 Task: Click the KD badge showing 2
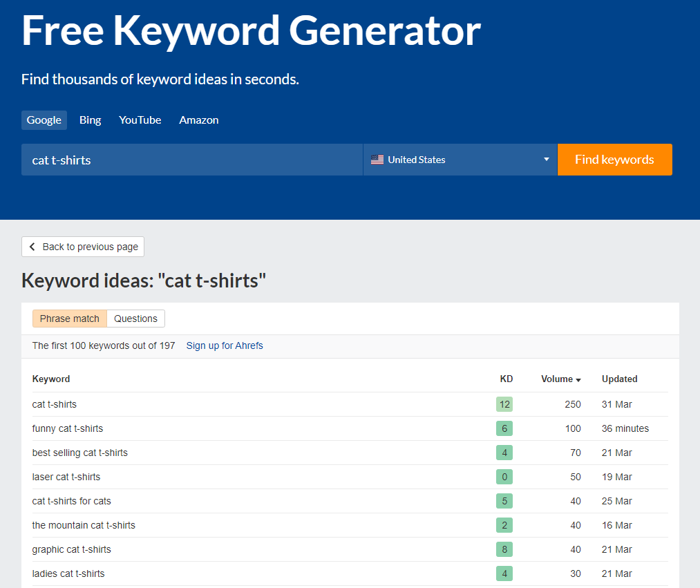click(x=504, y=525)
